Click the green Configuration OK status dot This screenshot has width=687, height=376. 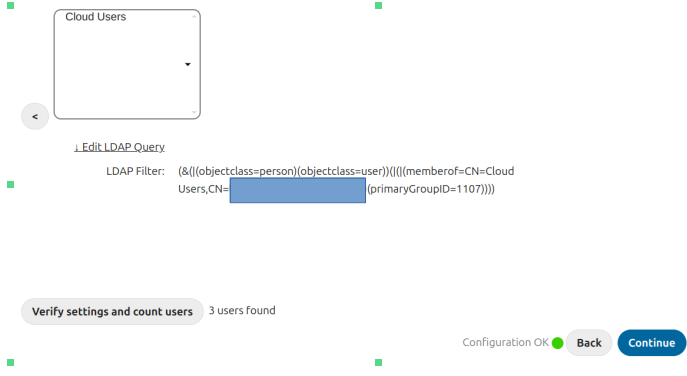click(x=557, y=343)
